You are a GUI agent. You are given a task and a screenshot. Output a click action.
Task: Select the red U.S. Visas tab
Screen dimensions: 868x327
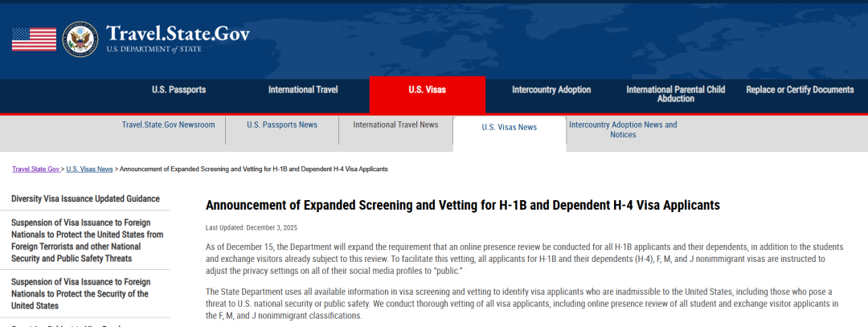[427, 90]
